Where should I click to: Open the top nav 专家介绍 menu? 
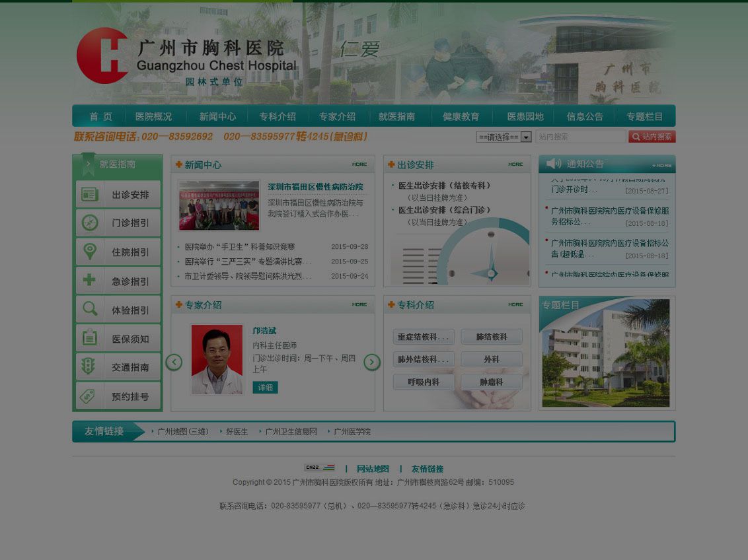tap(337, 117)
